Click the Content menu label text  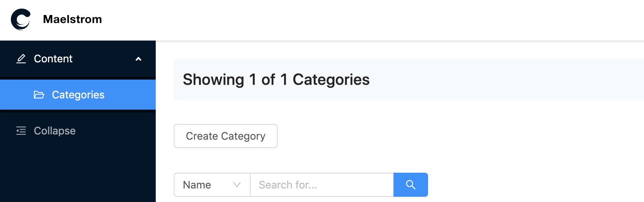point(53,59)
